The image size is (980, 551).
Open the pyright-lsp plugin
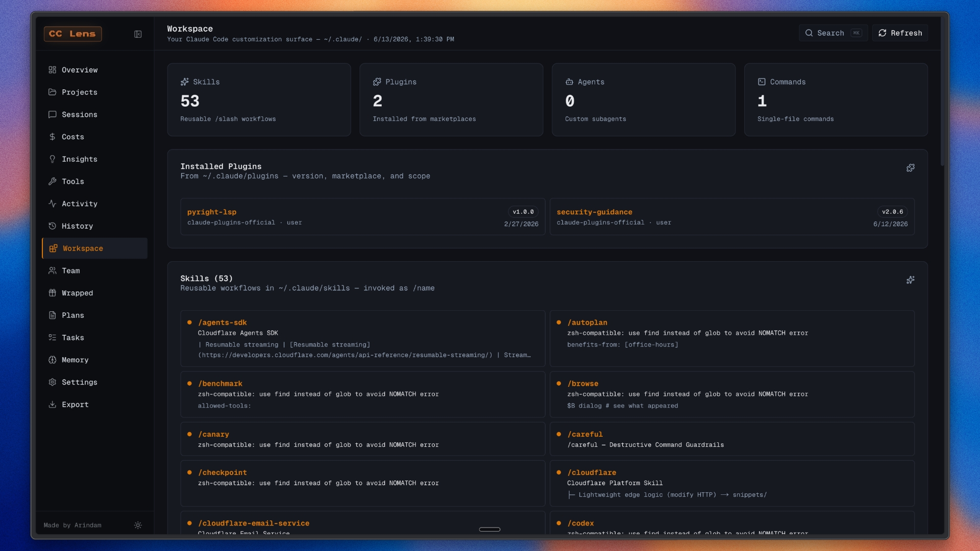click(363, 217)
